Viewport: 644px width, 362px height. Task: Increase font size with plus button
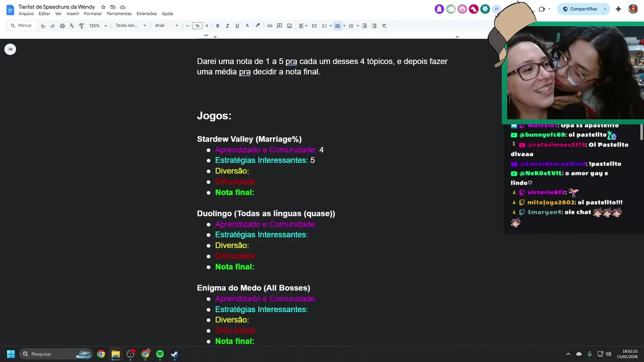(x=206, y=26)
